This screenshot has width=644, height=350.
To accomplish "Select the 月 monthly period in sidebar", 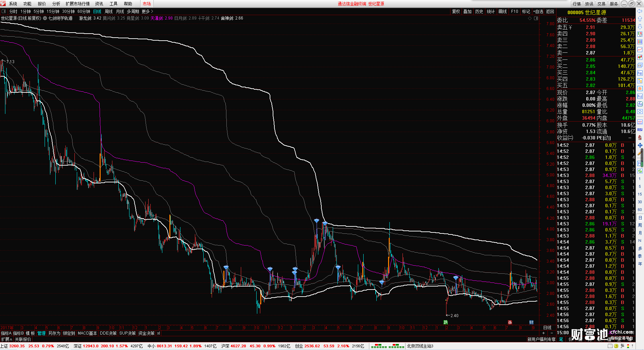I will [x=640, y=233].
